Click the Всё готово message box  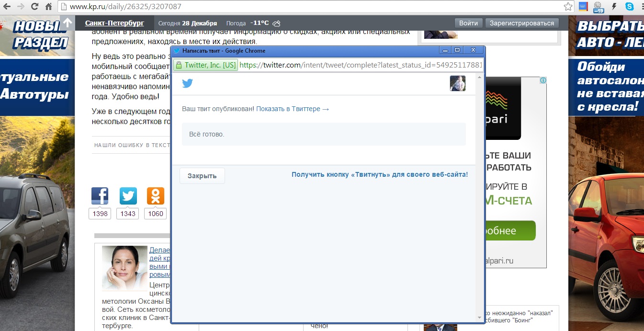tap(324, 134)
